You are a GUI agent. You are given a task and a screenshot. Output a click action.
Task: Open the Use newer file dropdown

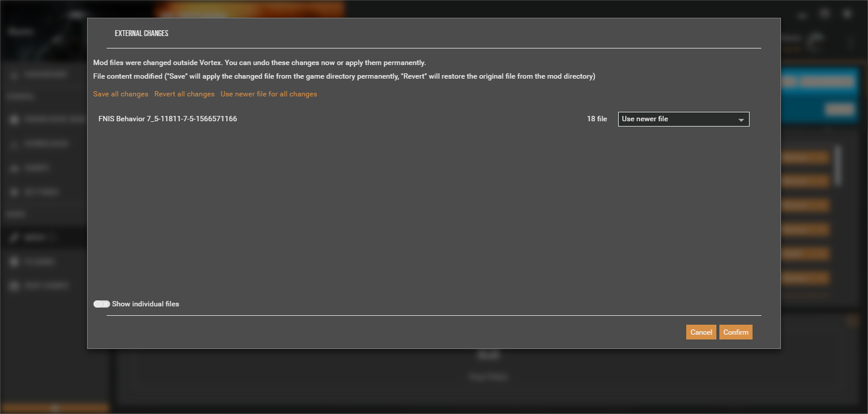tap(683, 119)
